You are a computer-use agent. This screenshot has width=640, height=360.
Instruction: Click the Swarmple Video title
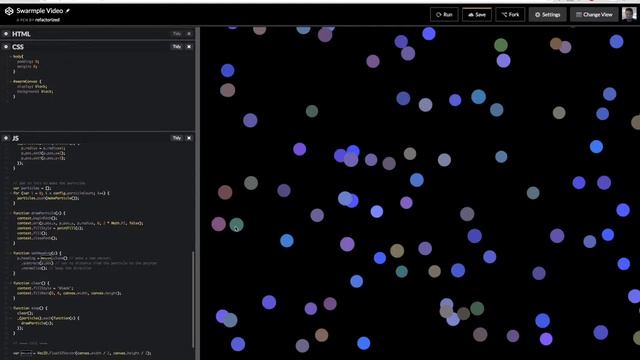(40, 11)
